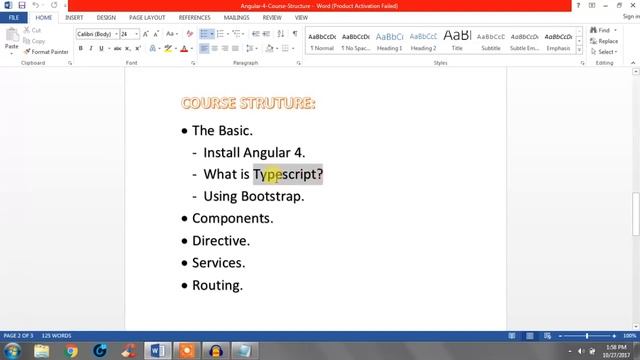Open the FILE tab
The image size is (640, 360).
[x=14, y=18]
